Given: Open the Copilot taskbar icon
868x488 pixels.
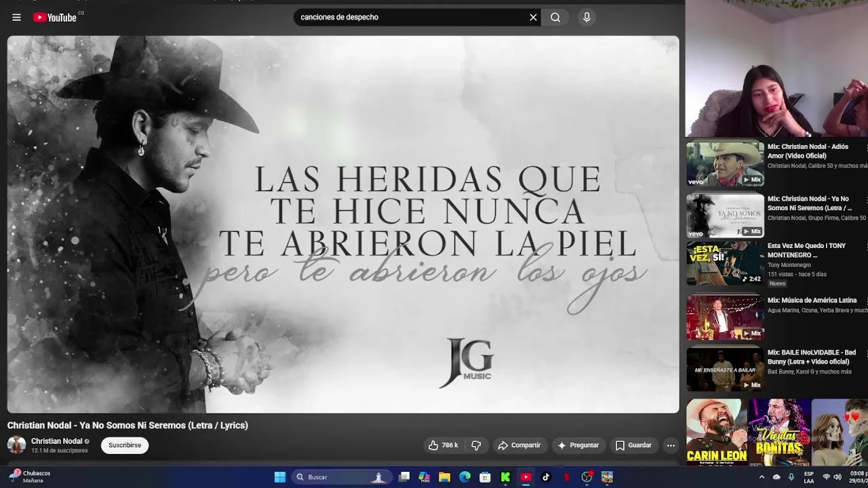Looking at the screenshot, I should [x=425, y=477].
